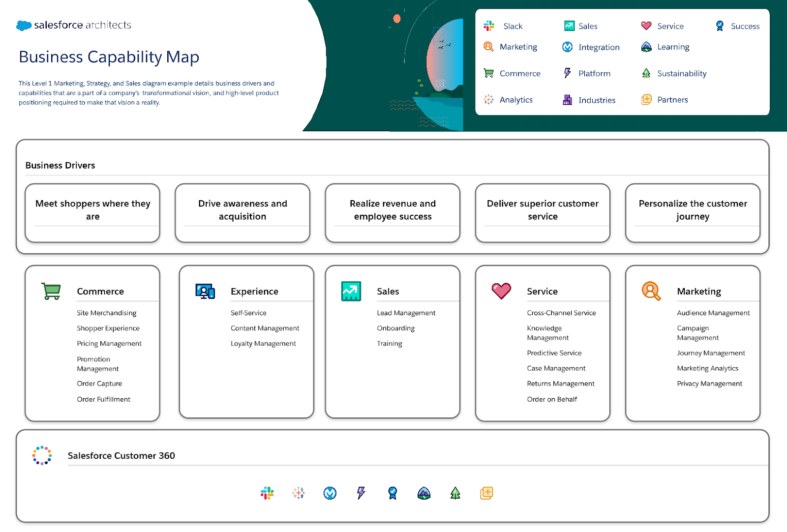This screenshot has width=787, height=532.
Task: Click the Service heart icon
Action: [646, 25]
